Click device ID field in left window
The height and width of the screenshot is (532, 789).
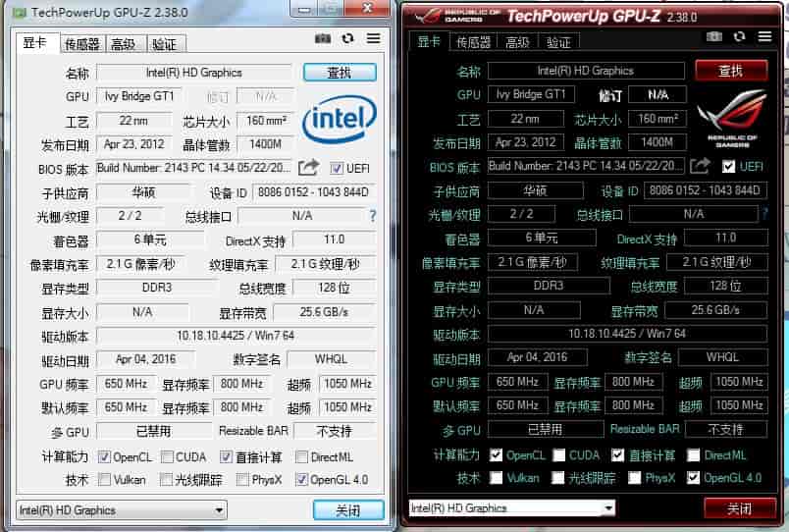pos(313,192)
